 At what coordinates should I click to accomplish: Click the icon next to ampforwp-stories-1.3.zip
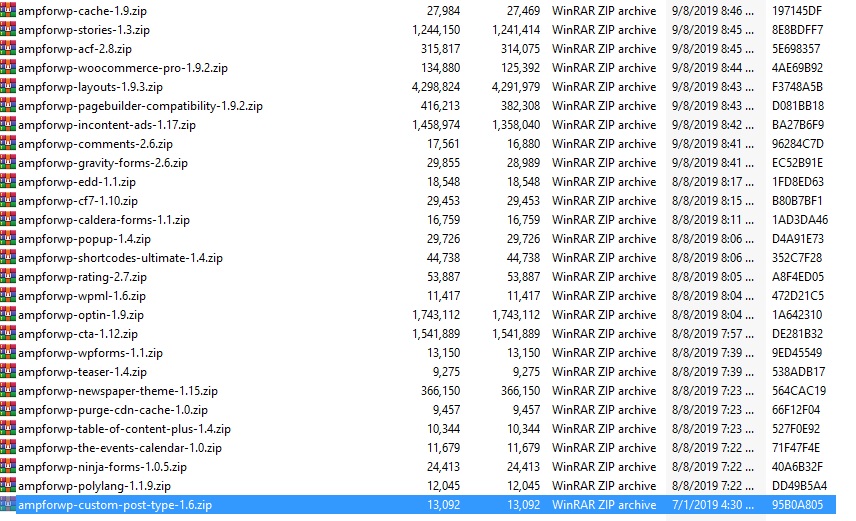pos(8,30)
